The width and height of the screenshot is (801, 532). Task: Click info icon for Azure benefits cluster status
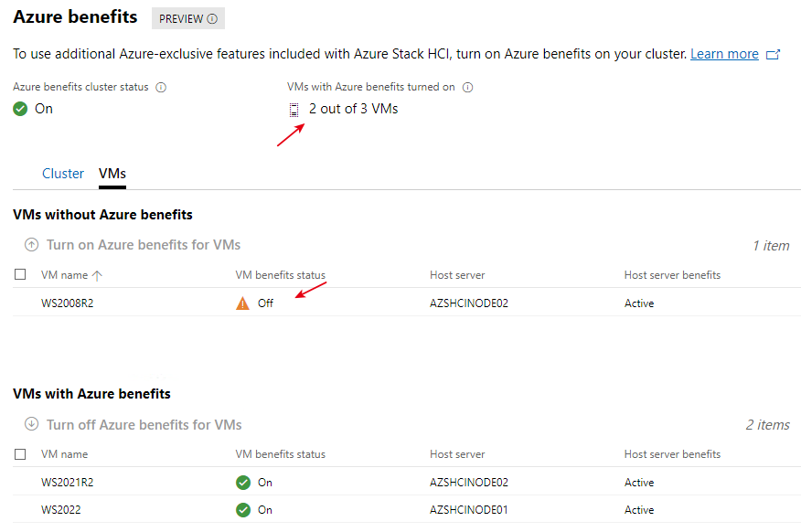click(x=161, y=88)
